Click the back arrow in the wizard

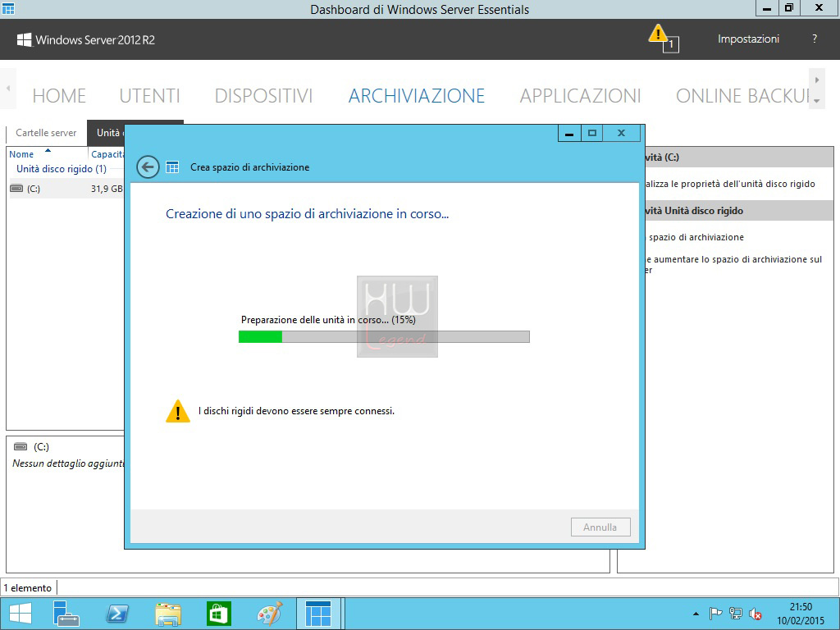pos(148,167)
